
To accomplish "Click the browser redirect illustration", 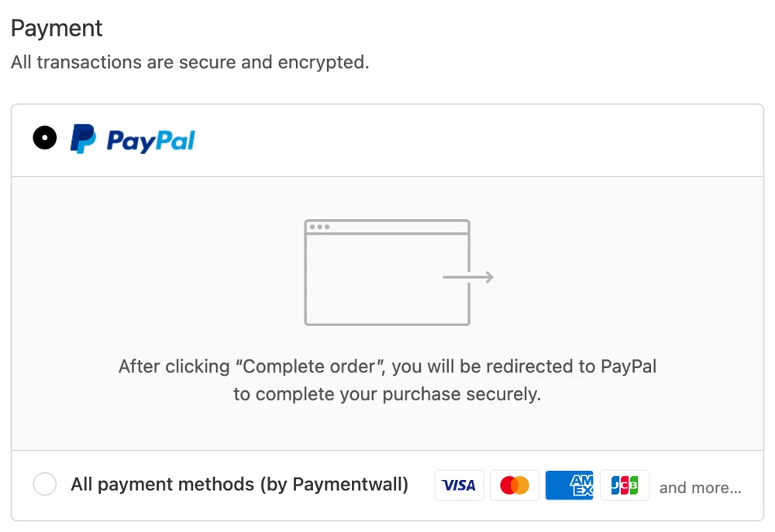I will click(387, 271).
